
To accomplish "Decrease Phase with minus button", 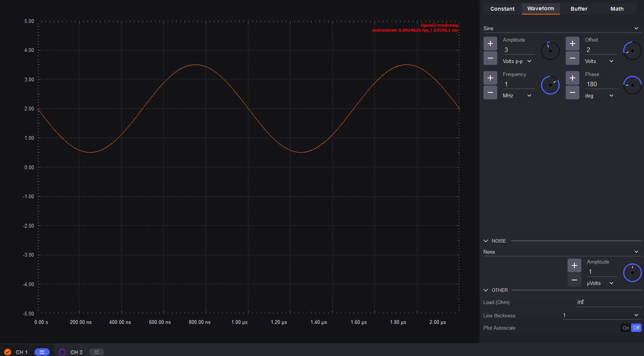I will click(572, 92).
